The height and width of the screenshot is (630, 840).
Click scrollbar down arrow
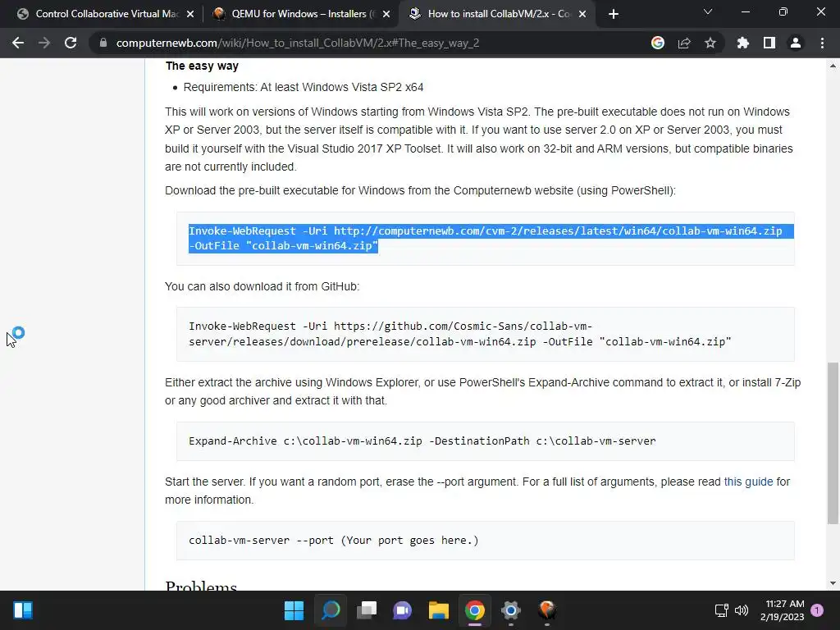[x=833, y=583]
